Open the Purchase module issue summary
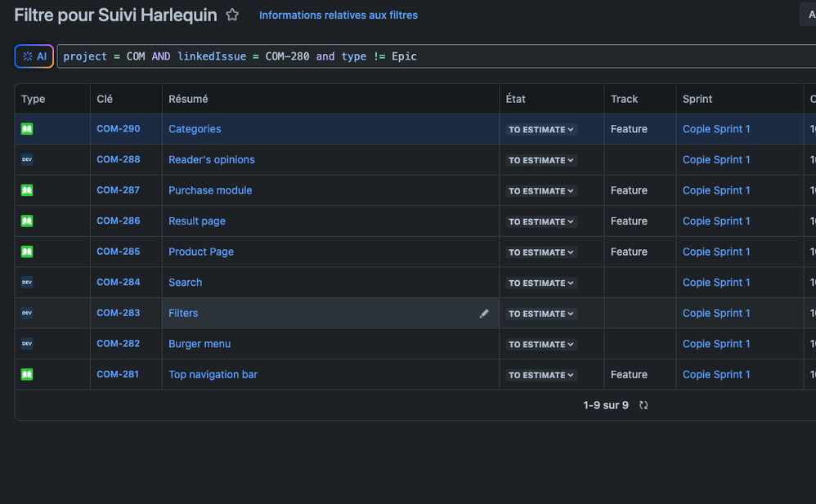The width and height of the screenshot is (816, 504). coord(210,190)
